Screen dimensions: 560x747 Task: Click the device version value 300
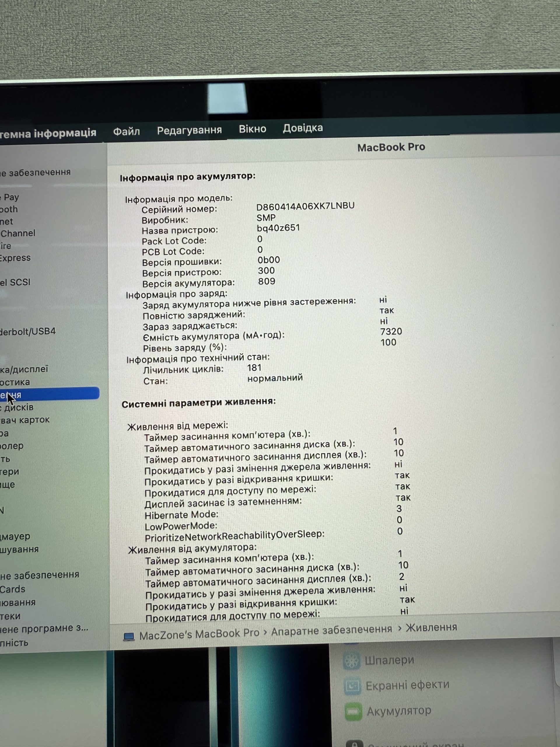266,271
